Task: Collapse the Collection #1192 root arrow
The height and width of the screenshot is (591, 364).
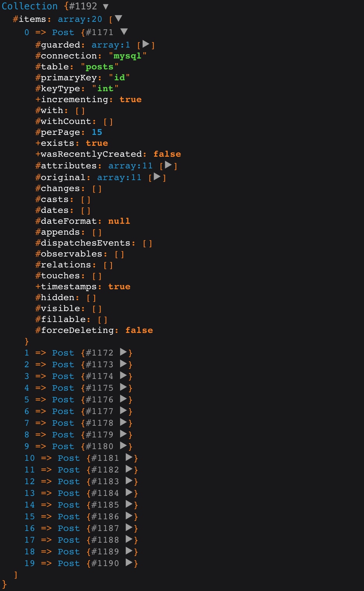Action: [x=106, y=7]
